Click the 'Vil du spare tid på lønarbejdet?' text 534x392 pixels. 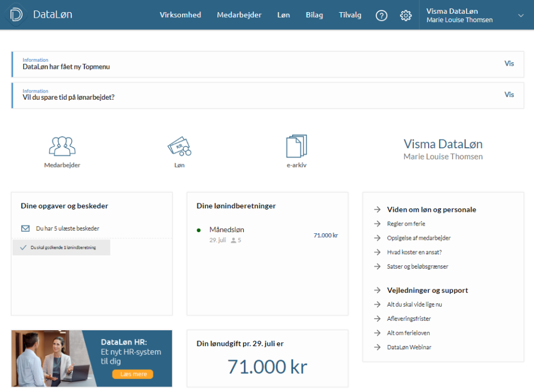click(68, 98)
